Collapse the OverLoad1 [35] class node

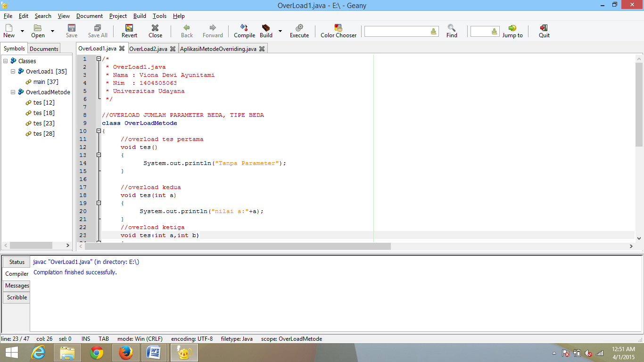coord(13,71)
